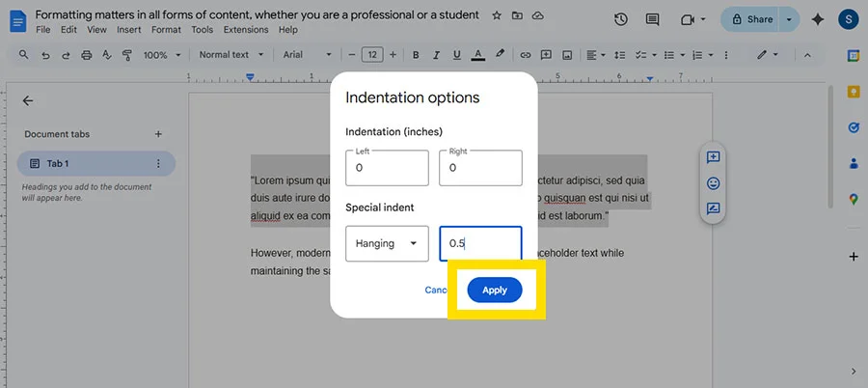Add a new document tab with plus icon
868x388 pixels.
(x=158, y=134)
